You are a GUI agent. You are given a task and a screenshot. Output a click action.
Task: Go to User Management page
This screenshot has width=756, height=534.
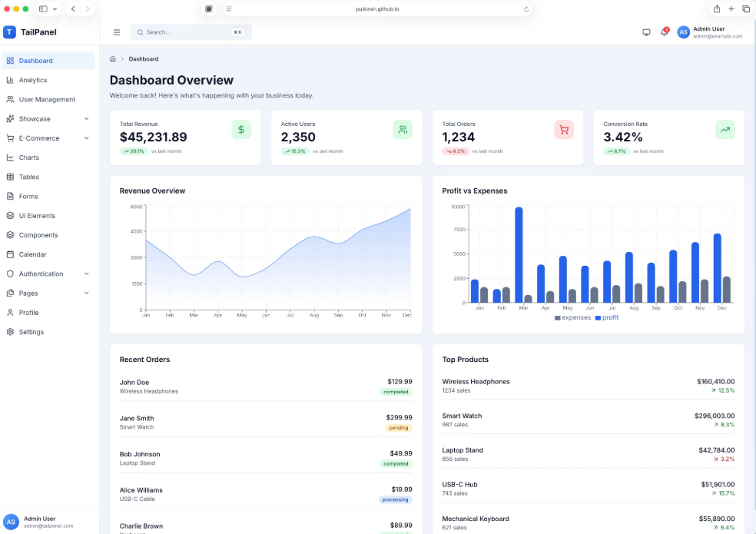(x=47, y=99)
